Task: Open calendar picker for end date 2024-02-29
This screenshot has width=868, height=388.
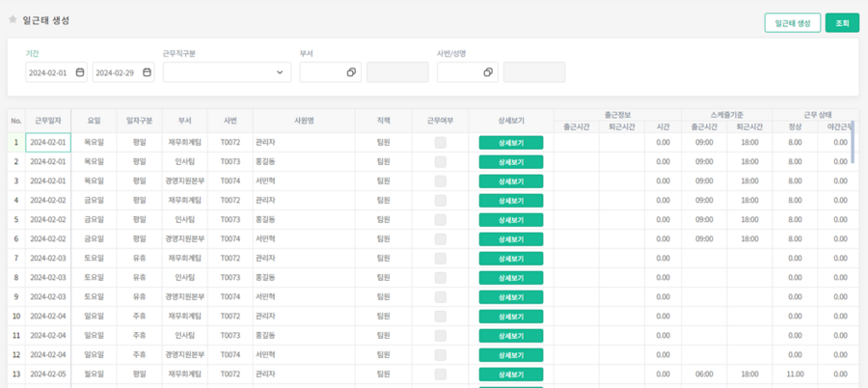Action: click(x=147, y=72)
